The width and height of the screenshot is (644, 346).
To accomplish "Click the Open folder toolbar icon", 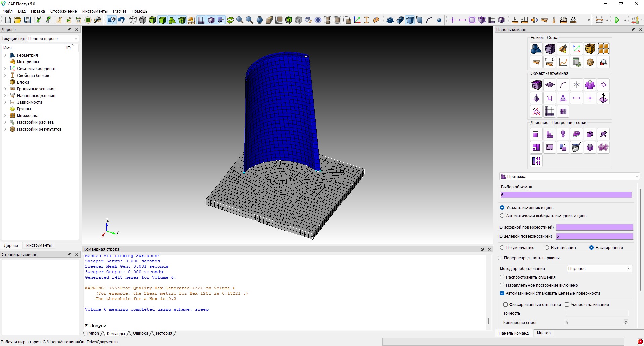I will click(x=18, y=20).
